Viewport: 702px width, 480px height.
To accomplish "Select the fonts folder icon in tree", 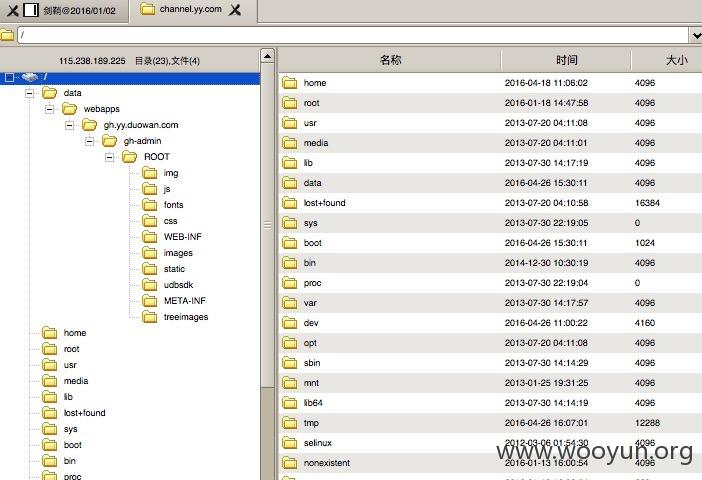I will point(150,205).
